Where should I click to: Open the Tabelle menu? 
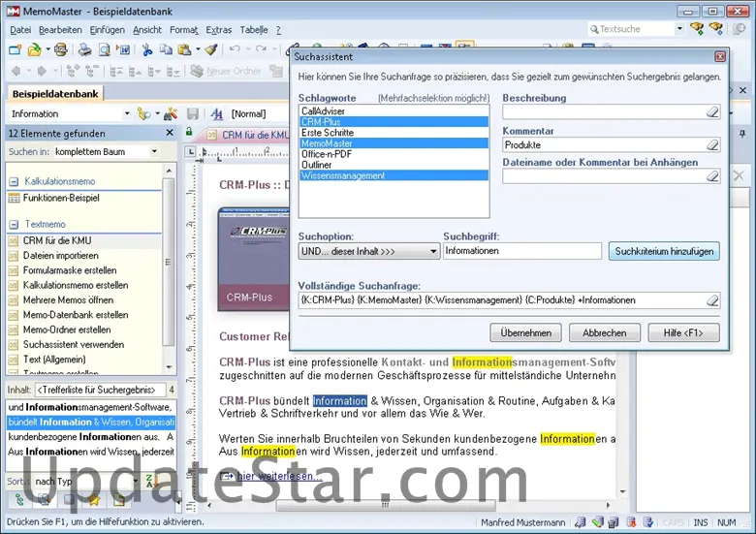point(254,30)
